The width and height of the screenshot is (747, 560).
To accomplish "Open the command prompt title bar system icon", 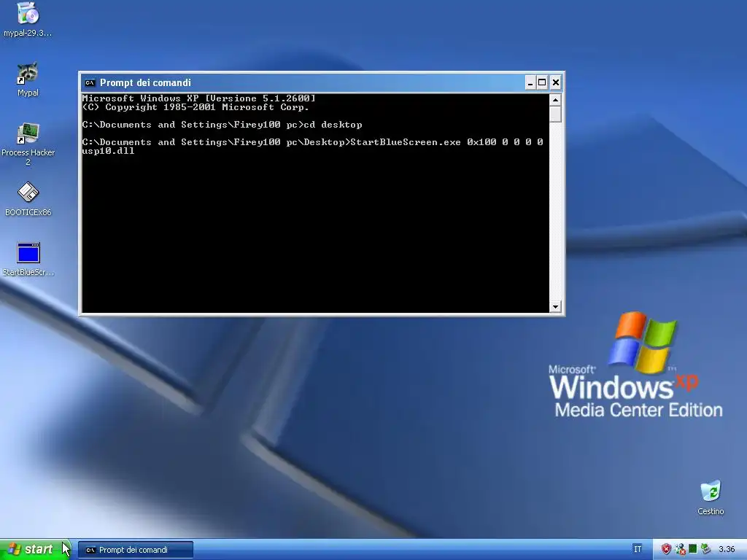I will coord(90,83).
